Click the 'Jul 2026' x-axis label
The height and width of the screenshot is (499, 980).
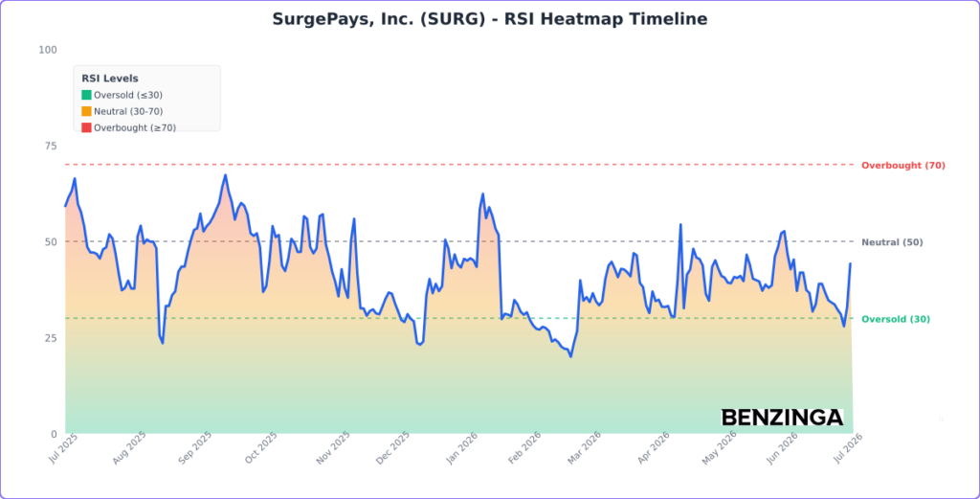848,447
